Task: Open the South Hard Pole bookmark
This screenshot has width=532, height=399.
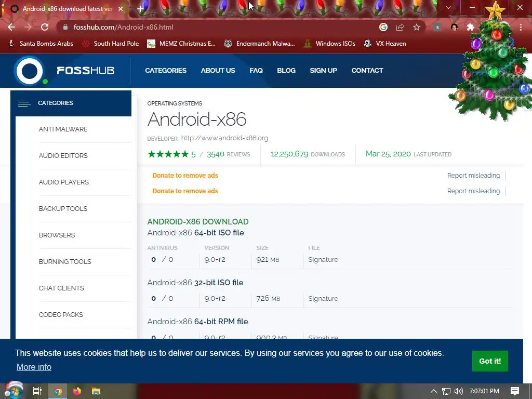Action: (x=111, y=44)
